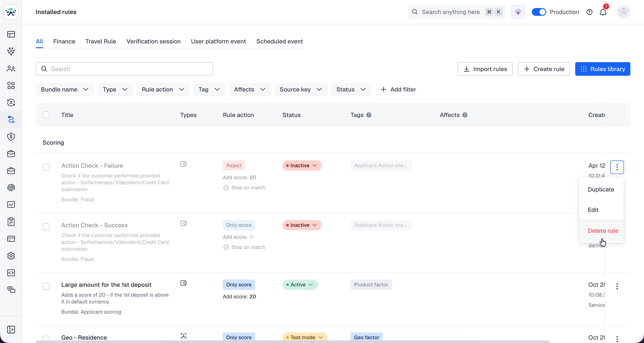Open the Active status dropdown
644x343 pixels.
300,284
